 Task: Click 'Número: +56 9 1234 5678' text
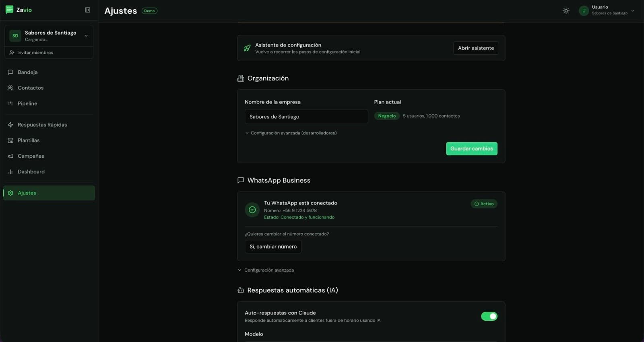(290, 210)
